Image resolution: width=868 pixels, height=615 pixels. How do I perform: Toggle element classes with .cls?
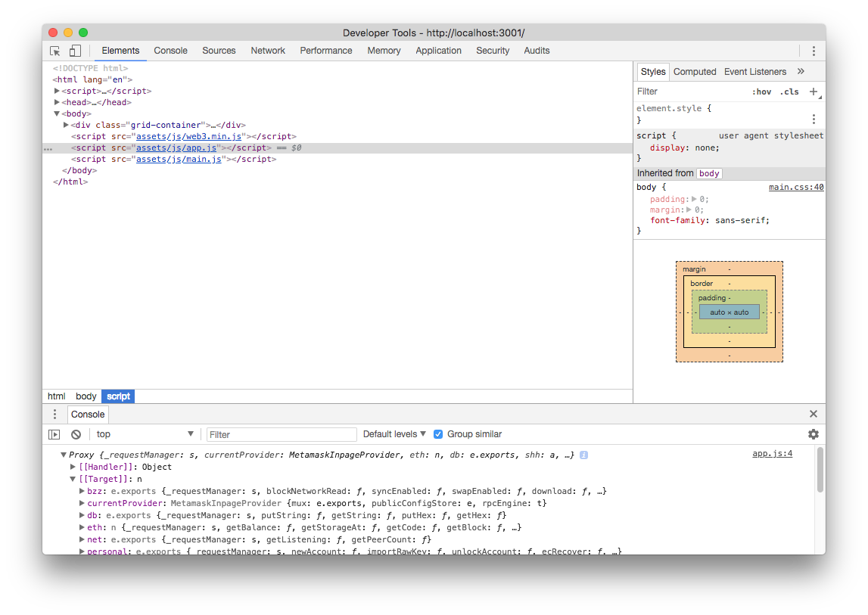click(789, 91)
